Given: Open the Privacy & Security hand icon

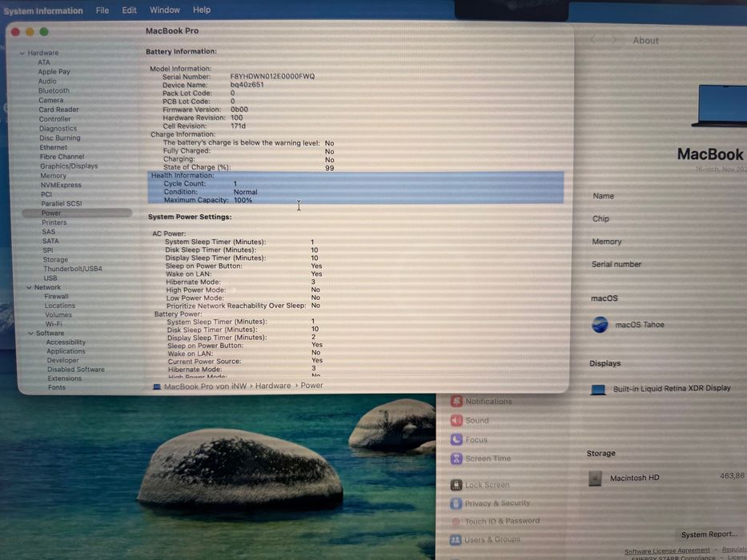Looking at the screenshot, I should click(456, 503).
